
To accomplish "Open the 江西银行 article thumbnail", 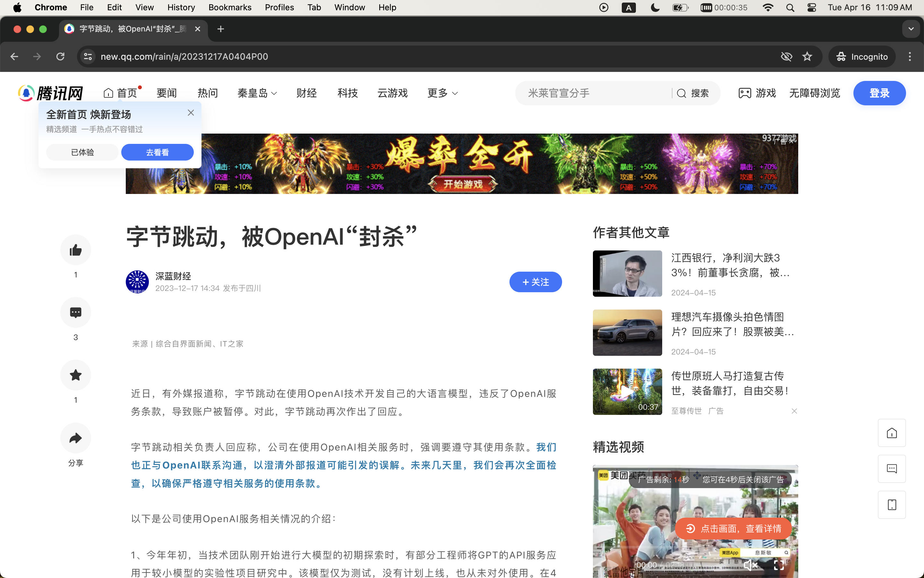I will click(627, 273).
